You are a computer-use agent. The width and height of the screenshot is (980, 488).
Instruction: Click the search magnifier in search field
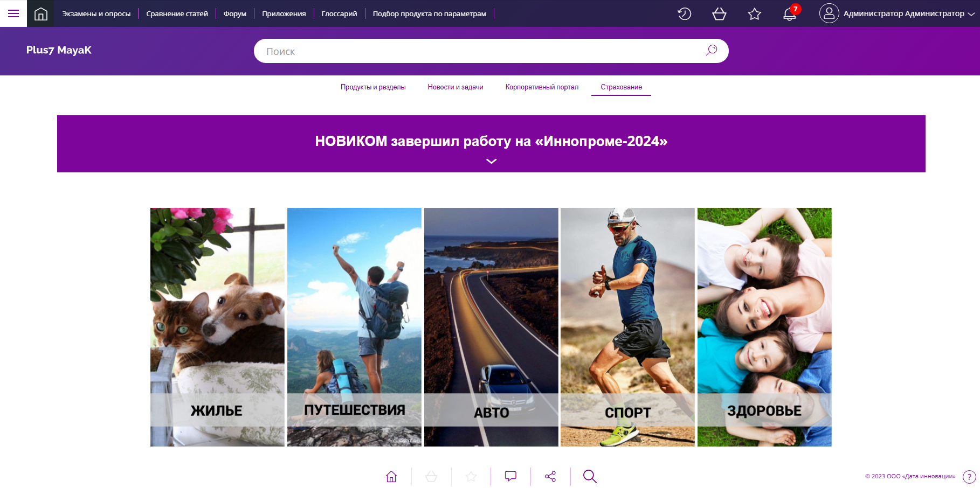tap(712, 50)
